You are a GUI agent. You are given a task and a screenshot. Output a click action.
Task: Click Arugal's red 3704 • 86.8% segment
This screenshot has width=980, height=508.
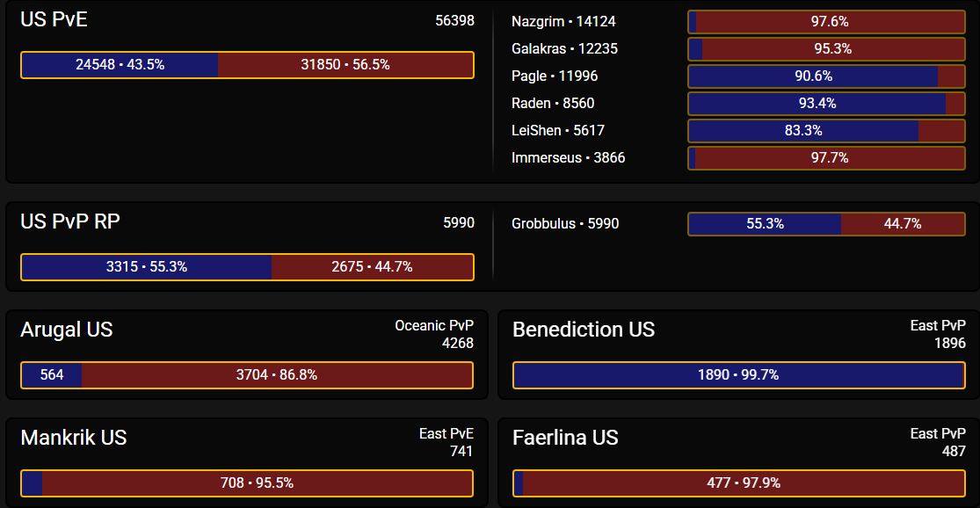click(x=277, y=375)
